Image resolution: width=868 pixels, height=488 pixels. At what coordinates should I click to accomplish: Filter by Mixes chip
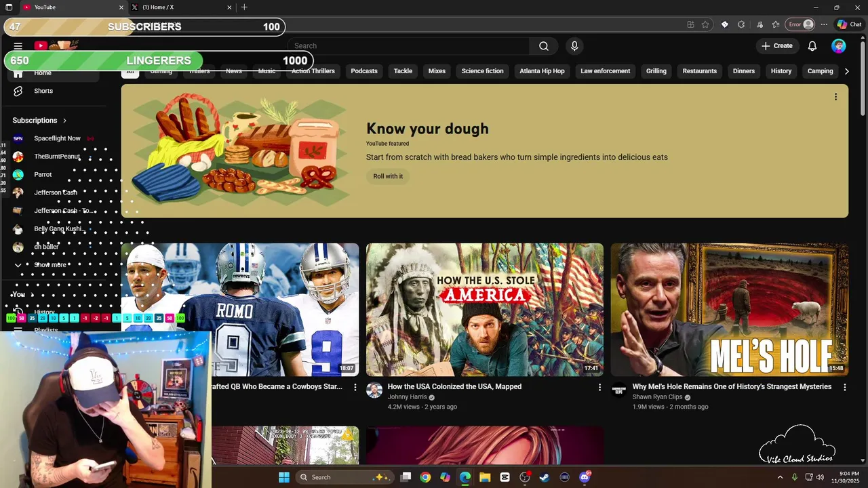click(437, 71)
